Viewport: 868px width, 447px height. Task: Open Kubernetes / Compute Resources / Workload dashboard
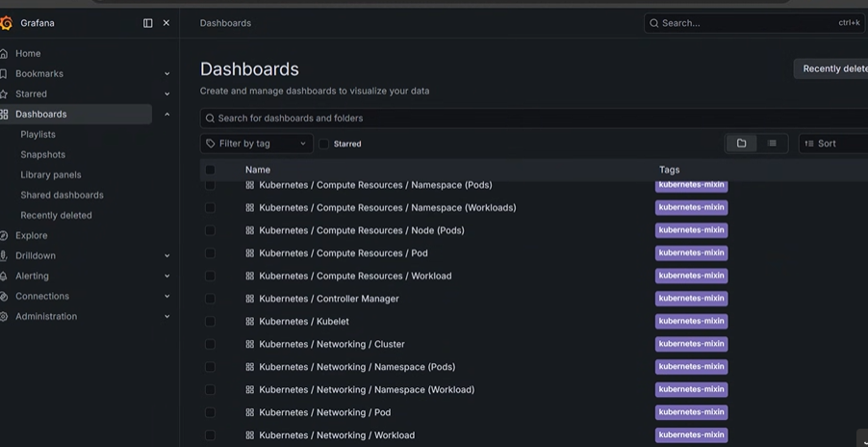pos(355,276)
